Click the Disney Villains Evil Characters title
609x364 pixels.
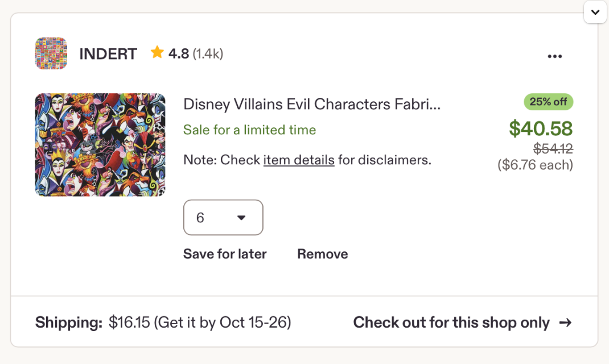tap(312, 104)
